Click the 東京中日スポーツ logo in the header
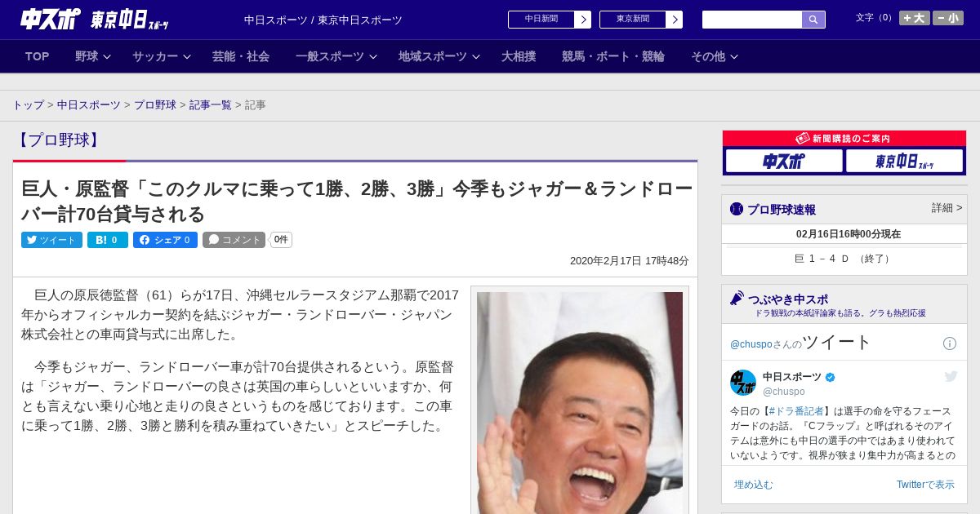This screenshot has width=980, height=514. [129, 20]
